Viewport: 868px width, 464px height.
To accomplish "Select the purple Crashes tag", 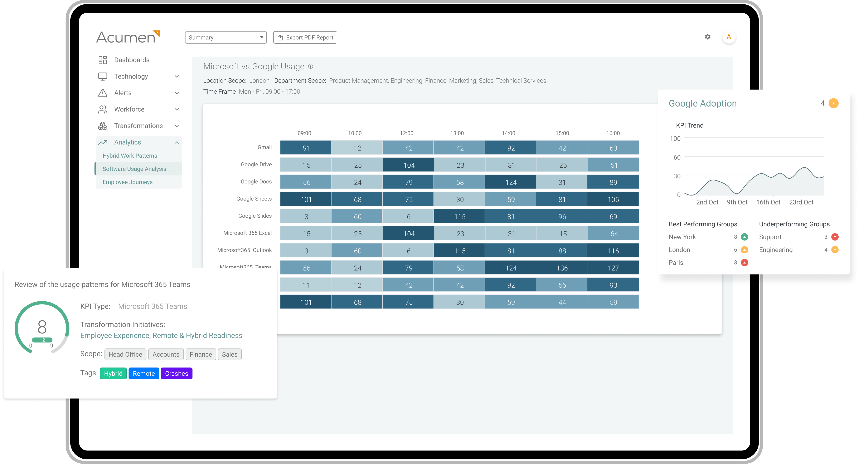I will (176, 374).
